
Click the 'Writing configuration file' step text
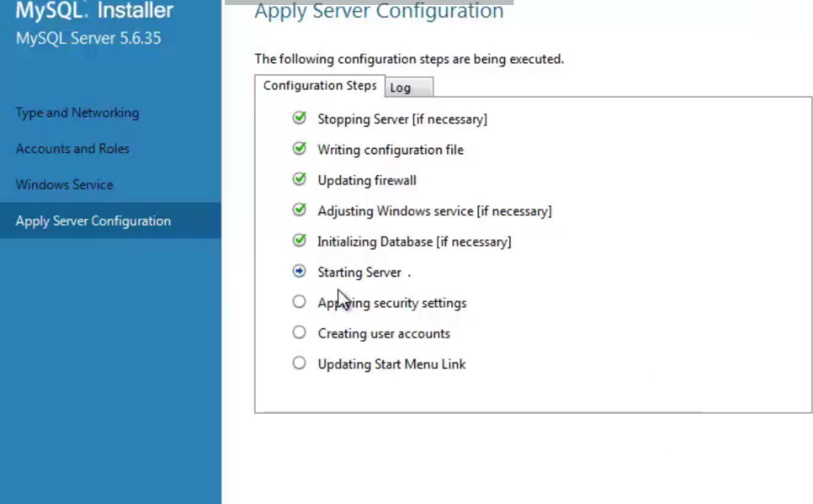(391, 150)
